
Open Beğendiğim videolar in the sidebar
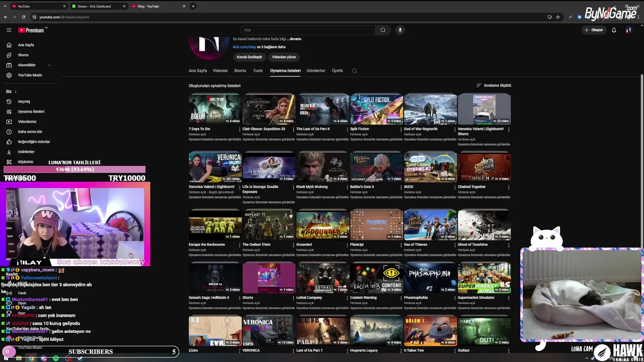pyautogui.click(x=34, y=142)
